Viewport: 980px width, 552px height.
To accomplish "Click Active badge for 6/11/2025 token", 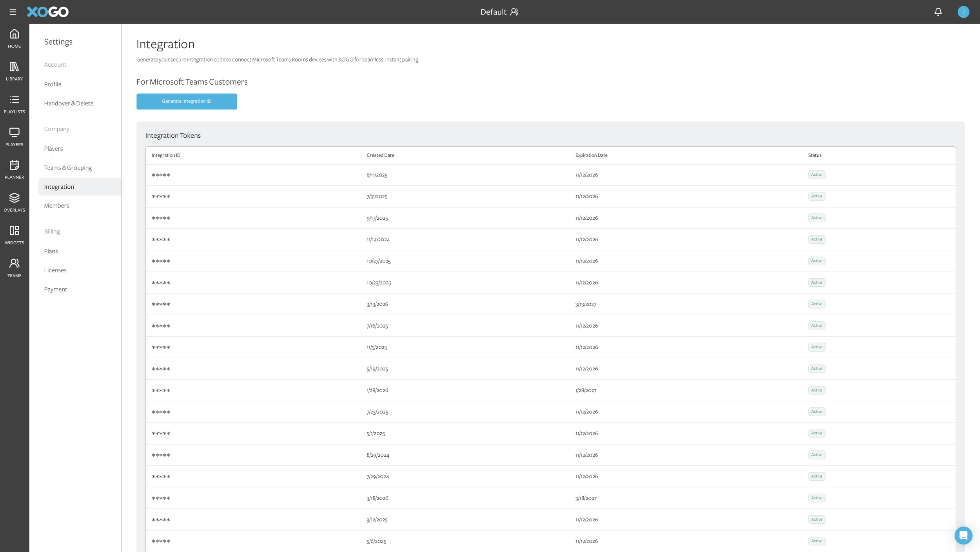I will click(817, 175).
